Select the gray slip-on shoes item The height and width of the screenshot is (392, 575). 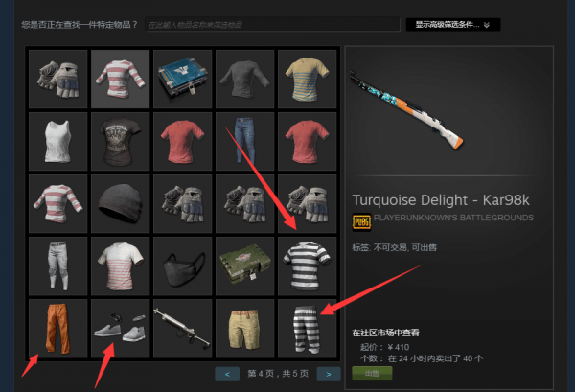click(x=121, y=328)
